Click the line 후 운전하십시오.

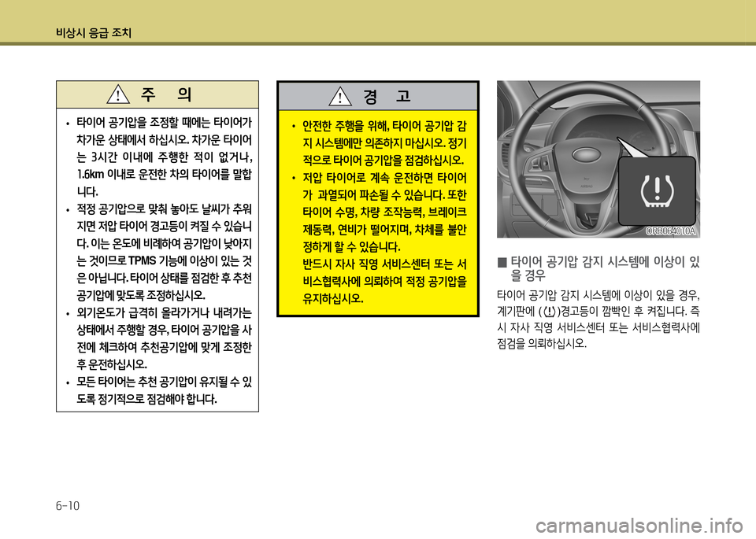click(112, 364)
